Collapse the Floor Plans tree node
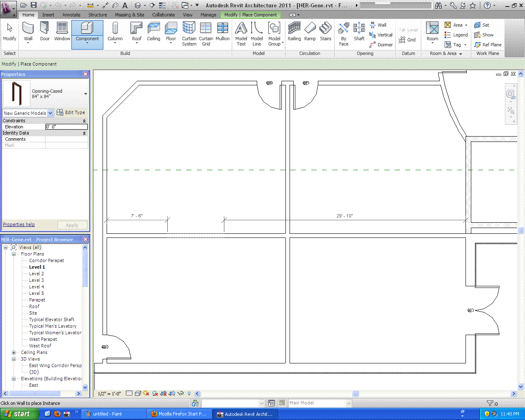 coord(14,254)
